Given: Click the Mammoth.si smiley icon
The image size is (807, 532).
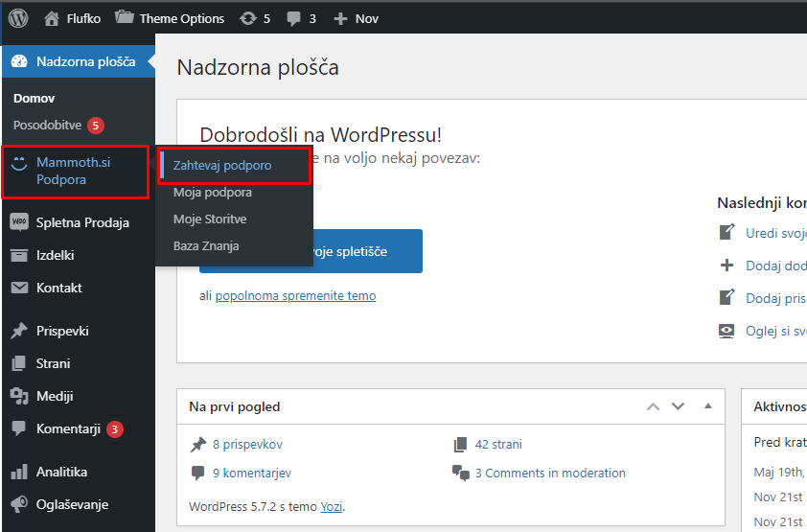Looking at the screenshot, I should 19,163.
